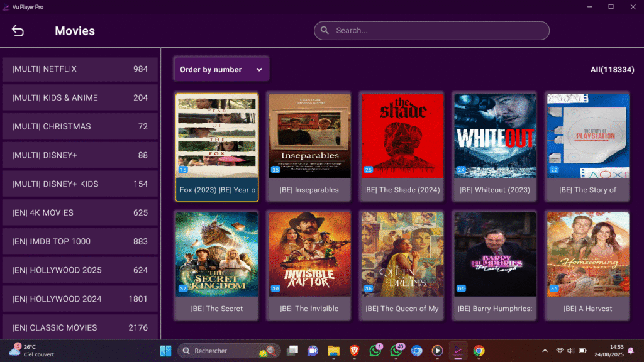Open the A Harvest Homecoming poster

pyautogui.click(x=588, y=255)
